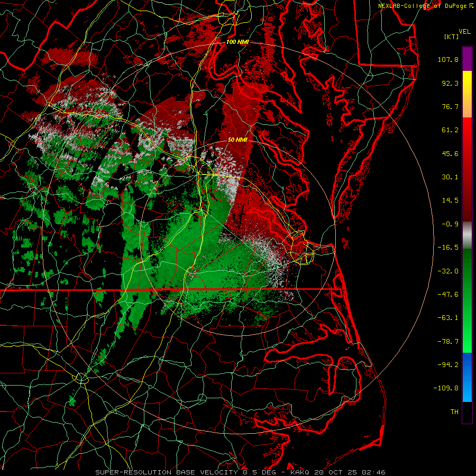
Task: Click the 50 NMI range ring label
Action: (237, 140)
